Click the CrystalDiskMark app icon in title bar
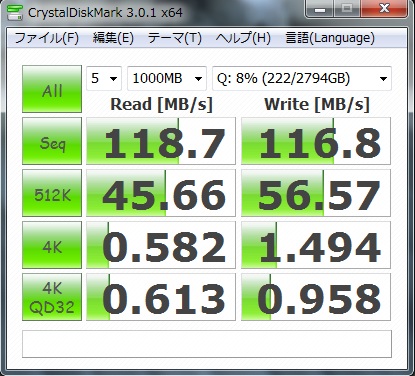415x376 pixels. 15,13
